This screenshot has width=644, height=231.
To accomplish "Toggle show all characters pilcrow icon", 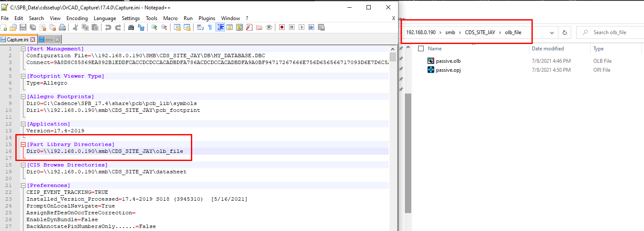I will click(210, 27).
